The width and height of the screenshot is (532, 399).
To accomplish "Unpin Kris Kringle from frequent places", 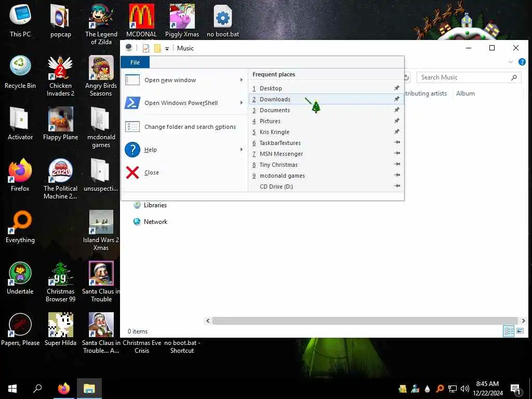I will click(x=396, y=131).
